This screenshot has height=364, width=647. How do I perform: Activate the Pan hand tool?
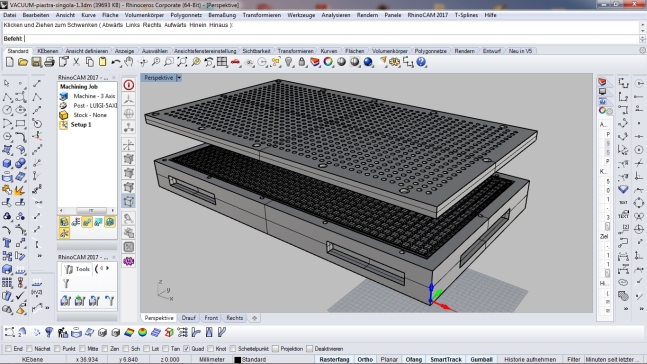point(129,62)
